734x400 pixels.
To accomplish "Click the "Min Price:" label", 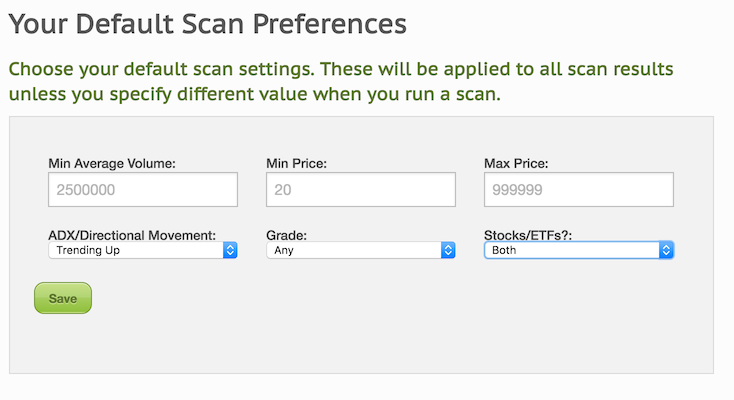I will pos(296,163).
